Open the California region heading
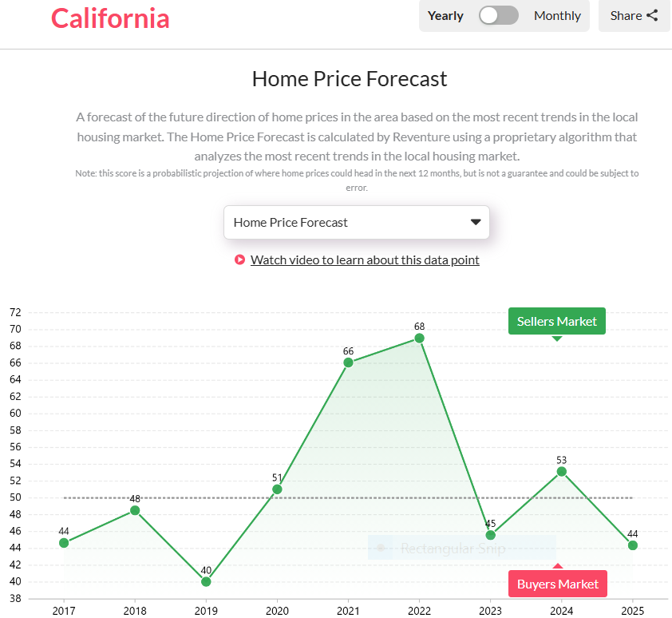The height and width of the screenshot is (618, 672). (109, 18)
